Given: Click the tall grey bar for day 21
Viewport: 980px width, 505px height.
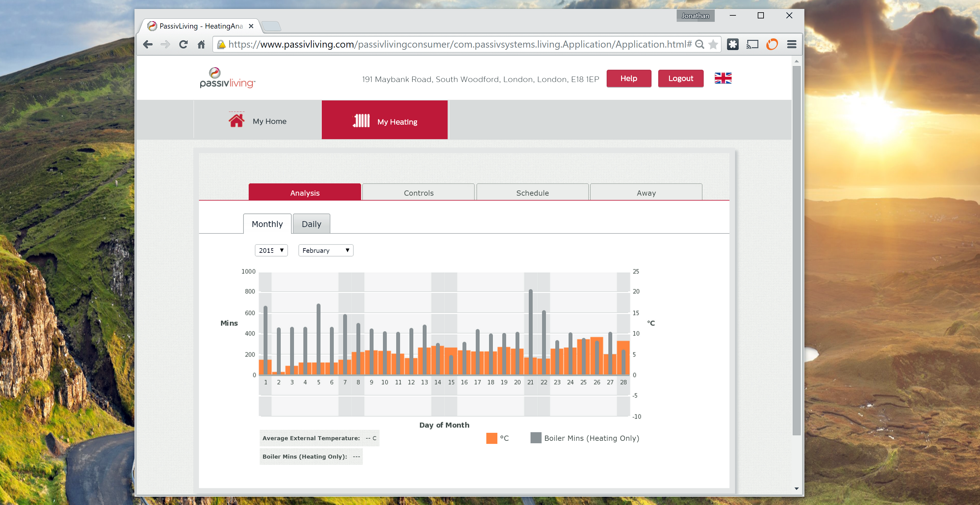Looking at the screenshot, I should (530, 332).
